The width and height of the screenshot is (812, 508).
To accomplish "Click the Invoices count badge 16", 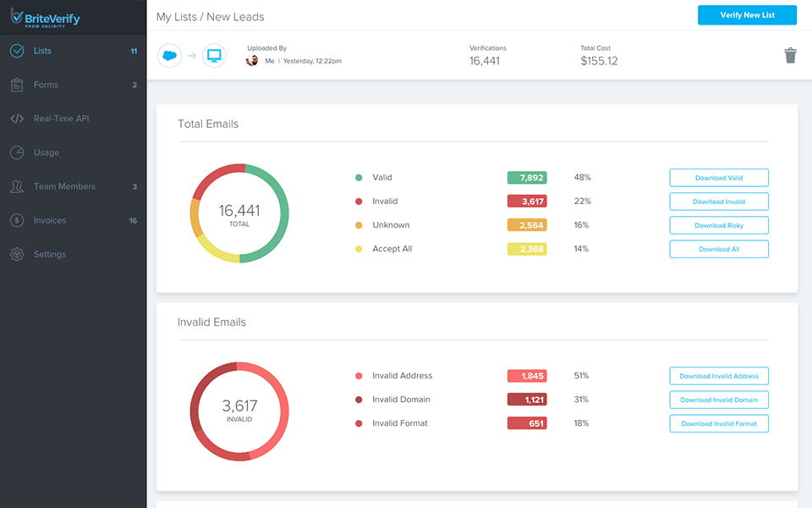I will coord(133,220).
